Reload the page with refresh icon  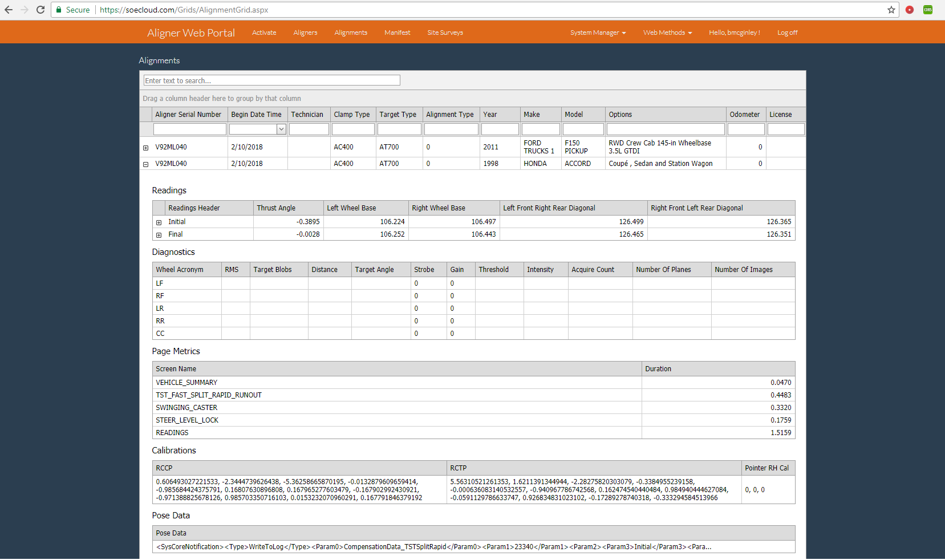coord(40,10)
